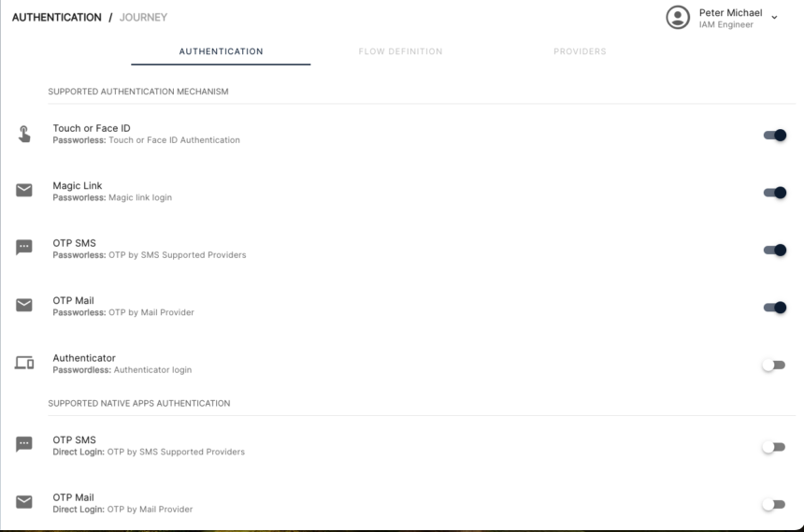Turn off the Magic Link switch
This screenshot has width=804, height=532.
click(x=774, y=193)
